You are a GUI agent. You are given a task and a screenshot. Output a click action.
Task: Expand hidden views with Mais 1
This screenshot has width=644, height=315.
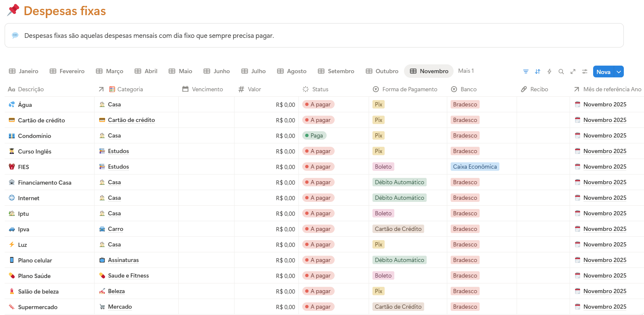[466, 71]
